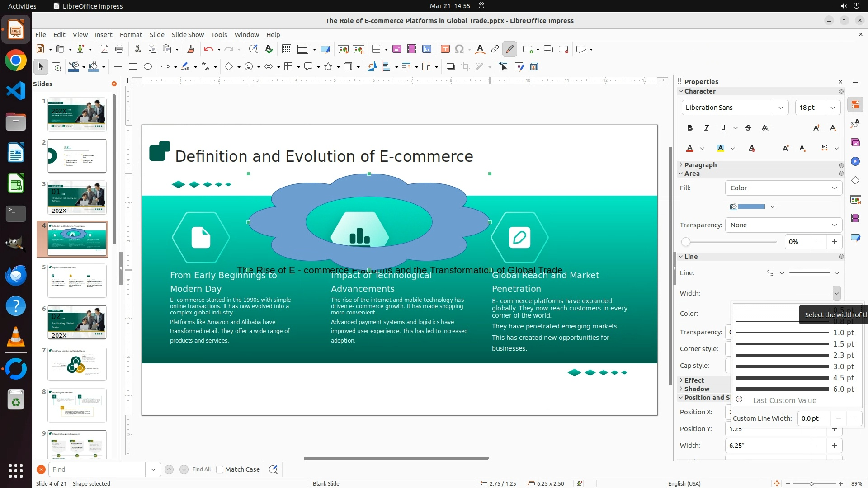Enable the Match Case checkbox

(x=220, y=469)
